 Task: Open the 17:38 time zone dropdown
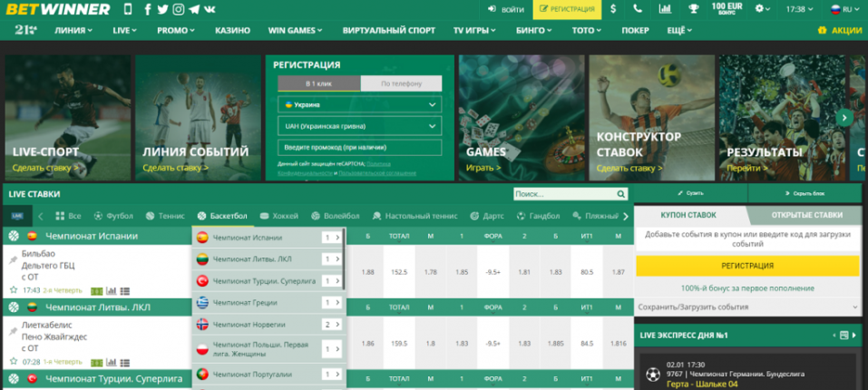tap(799, 9)
